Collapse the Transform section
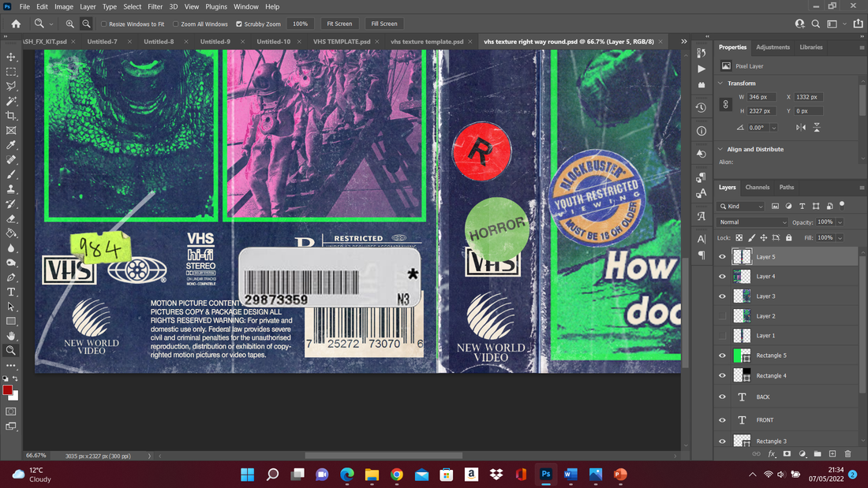The height and width of the screenshot is (488, 868). pyautogui.click(x=720, y=83)
